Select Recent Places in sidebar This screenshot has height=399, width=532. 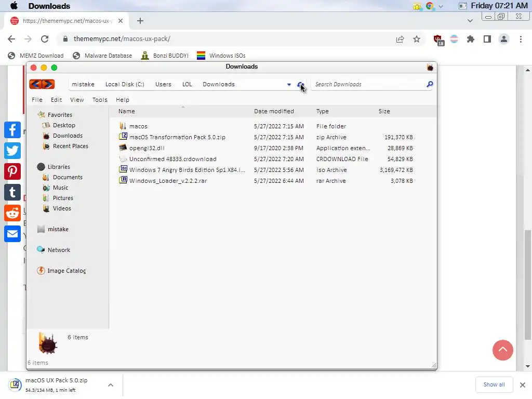71,146
